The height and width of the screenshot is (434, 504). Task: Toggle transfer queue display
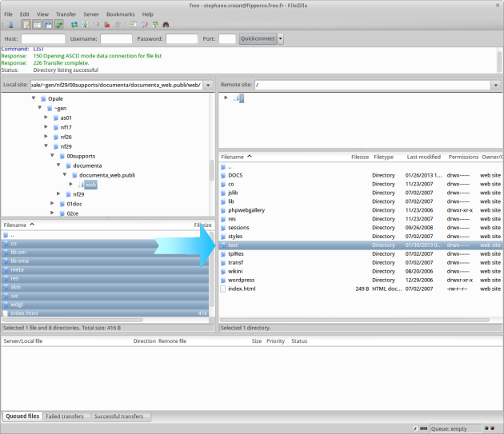pos(59,25)
